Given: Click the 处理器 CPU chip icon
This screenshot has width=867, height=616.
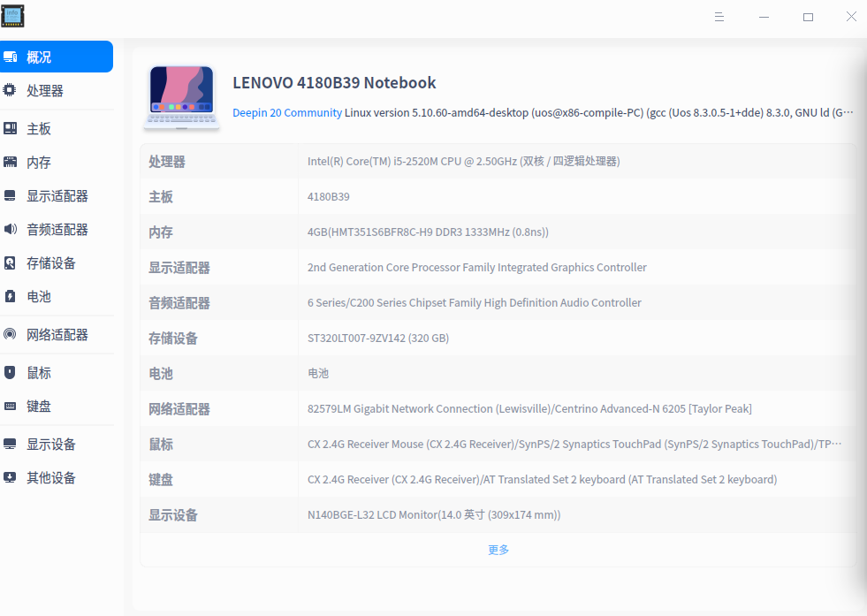Looking at the screenshot, I should click(10, 89).
